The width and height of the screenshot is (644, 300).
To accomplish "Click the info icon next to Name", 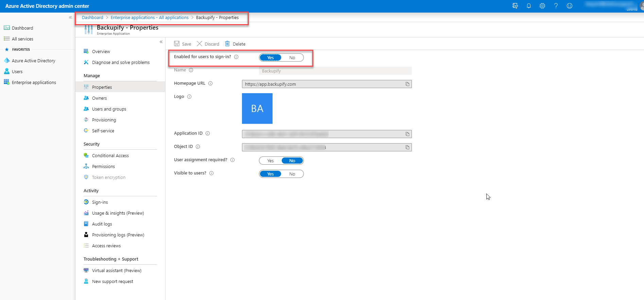I will coord(191,70).
